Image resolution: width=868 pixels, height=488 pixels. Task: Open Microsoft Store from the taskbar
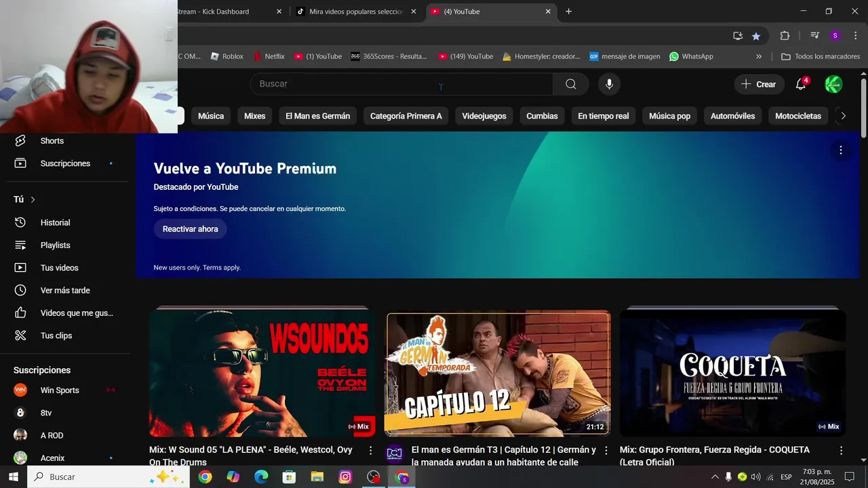pyautogui.click(x=289, y=477)
